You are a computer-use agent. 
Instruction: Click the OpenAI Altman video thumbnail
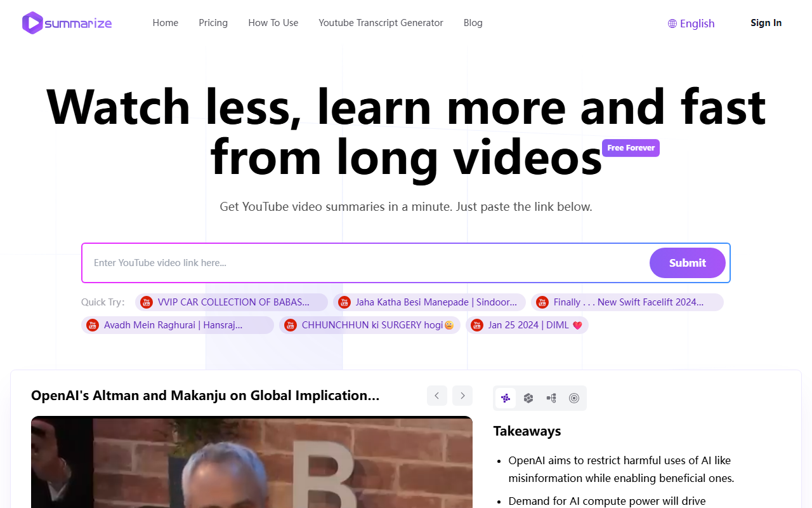pos(252,462)
